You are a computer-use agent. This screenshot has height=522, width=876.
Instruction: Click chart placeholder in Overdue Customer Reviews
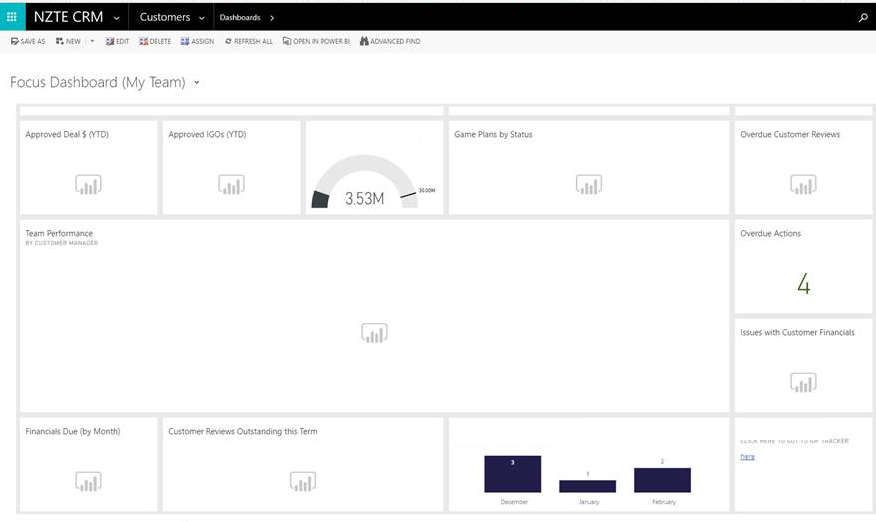coord(803,184)
